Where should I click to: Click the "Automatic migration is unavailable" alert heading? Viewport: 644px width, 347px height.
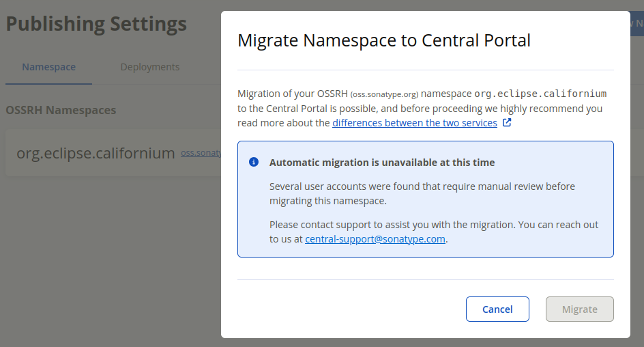pyautogui.click(x=382, y=163)
